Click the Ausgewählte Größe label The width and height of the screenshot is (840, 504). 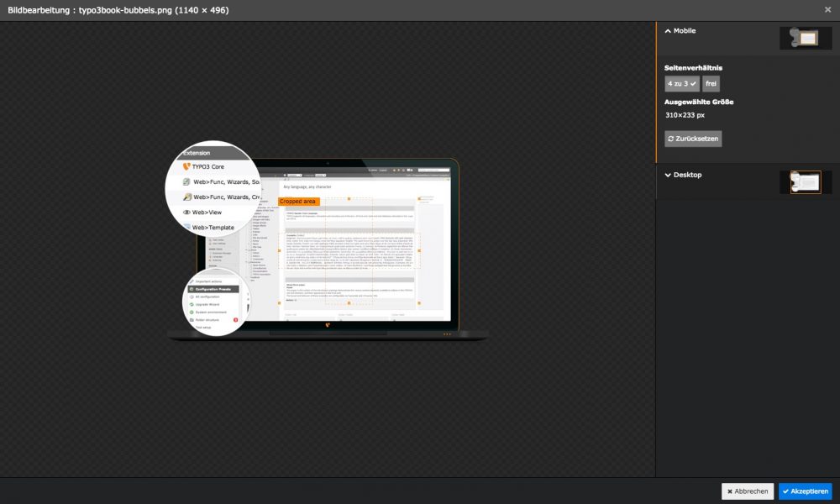click(x=699, y=102)
